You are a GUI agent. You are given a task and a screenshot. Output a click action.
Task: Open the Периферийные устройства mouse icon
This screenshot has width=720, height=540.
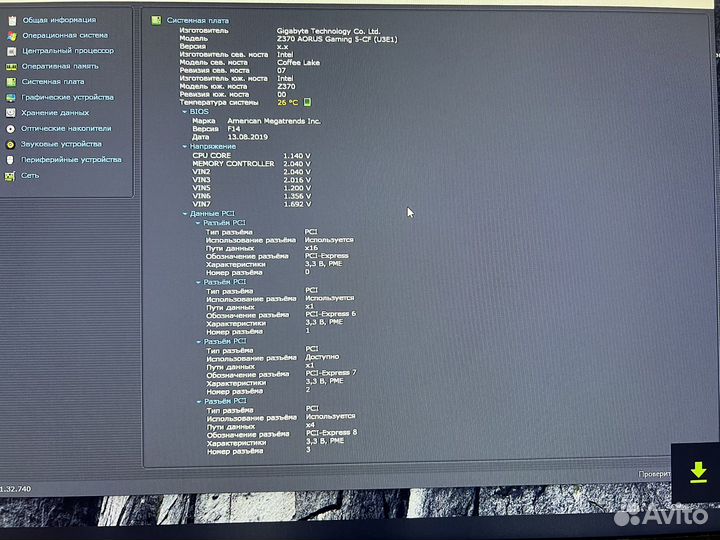tap(10, 160)
